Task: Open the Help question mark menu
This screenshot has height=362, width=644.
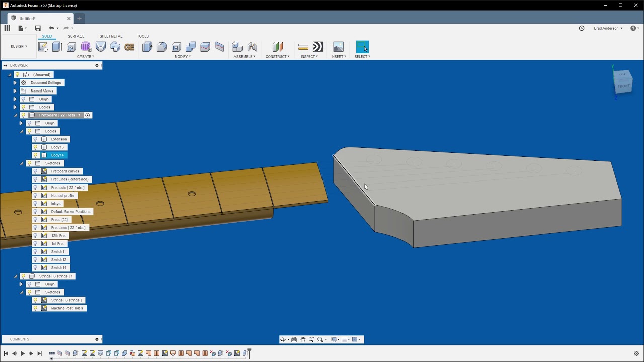Action: click(x=634, y=28)
